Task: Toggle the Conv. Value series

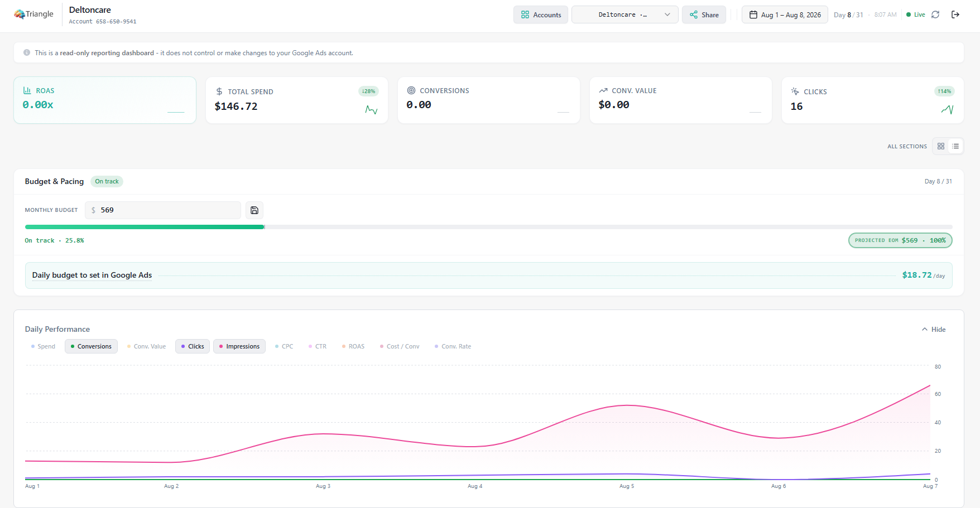Action: pyautogui.click(x=146, y=346)
